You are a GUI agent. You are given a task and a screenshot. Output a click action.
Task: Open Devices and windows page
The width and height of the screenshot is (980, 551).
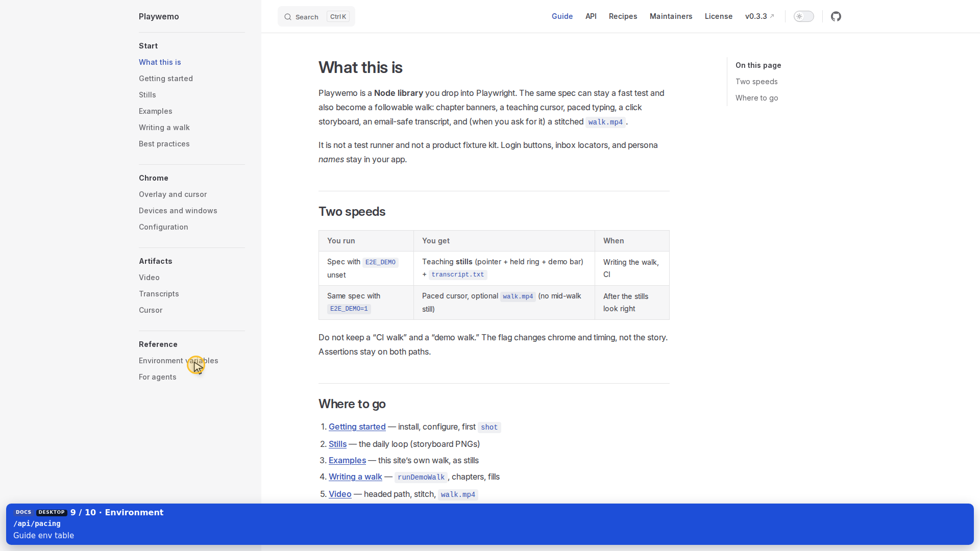[178, 211]
